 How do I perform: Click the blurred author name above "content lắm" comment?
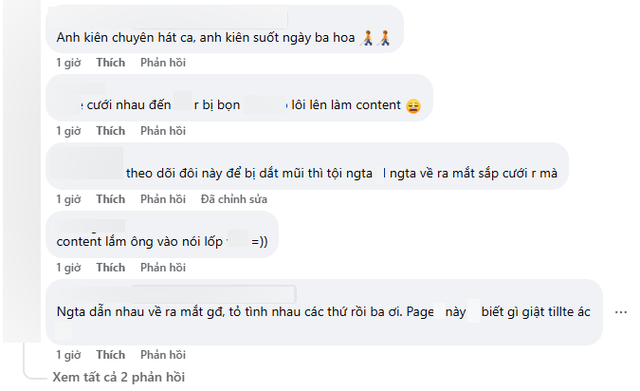pyautogui.click(x=90, y=226)
